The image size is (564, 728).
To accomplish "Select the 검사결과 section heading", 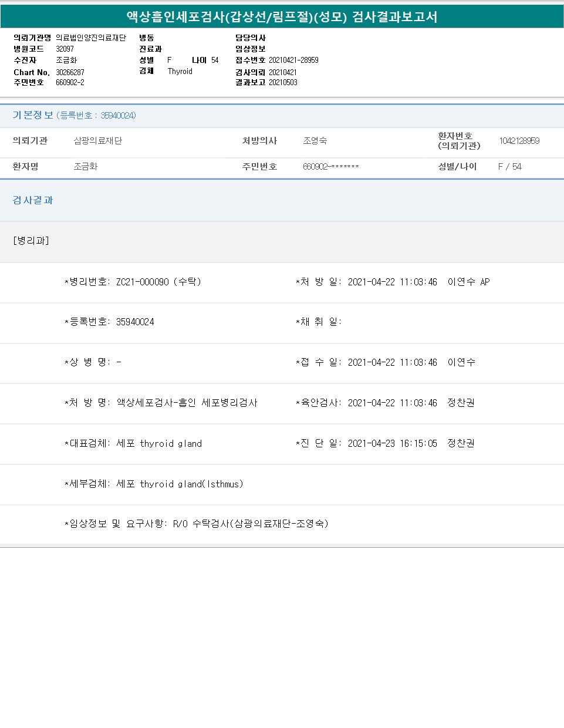I will 33,200.
